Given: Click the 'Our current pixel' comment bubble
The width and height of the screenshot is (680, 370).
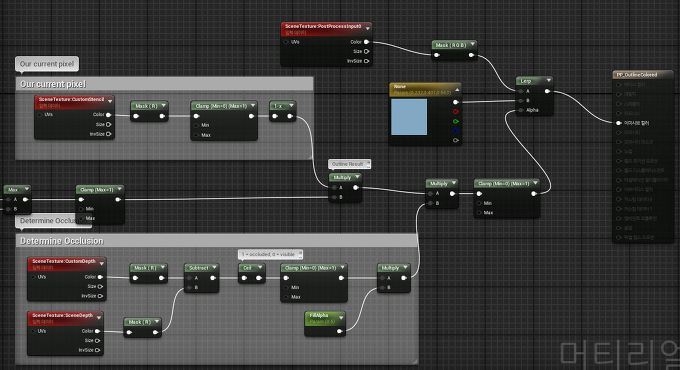Looking at the screenshot, I should click(47, 64).
